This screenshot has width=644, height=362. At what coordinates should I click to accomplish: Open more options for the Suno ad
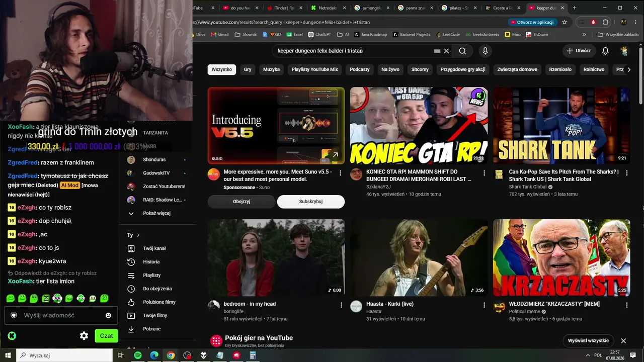click(341, 173)
